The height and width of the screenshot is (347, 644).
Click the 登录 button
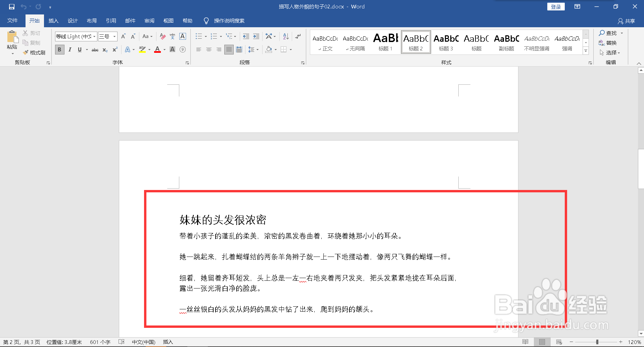[556, 6]
